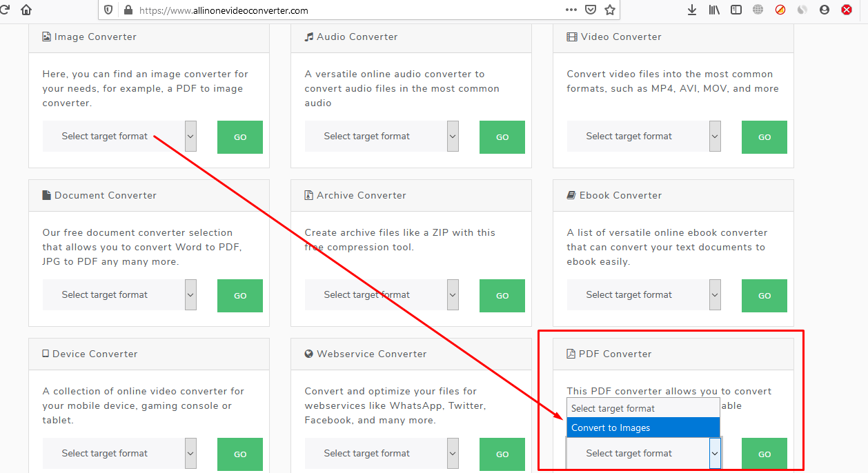Viewport: 868px width, 473px height.
Task: Open the Library bookmarks and history icon
Action: (714, 10)
